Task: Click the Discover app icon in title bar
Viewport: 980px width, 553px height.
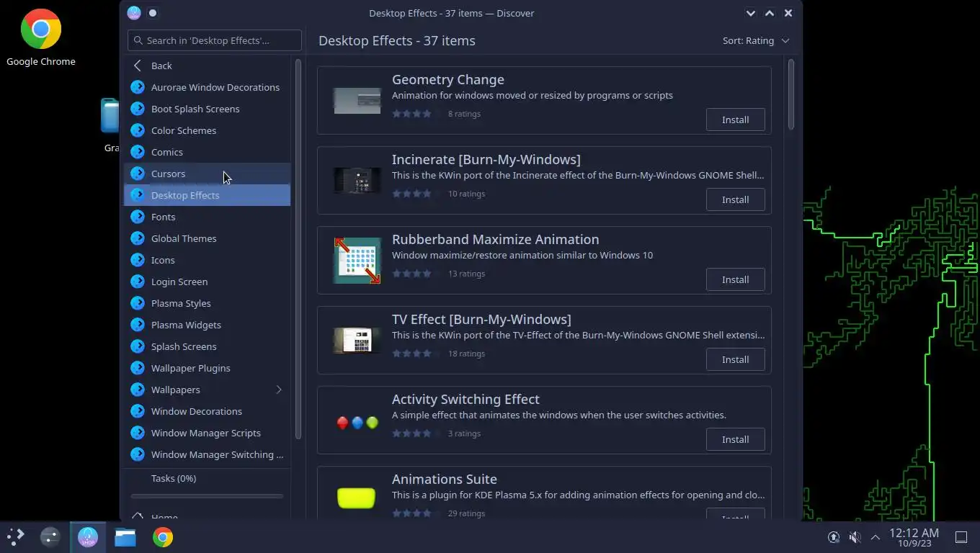Action: point(133,13)
